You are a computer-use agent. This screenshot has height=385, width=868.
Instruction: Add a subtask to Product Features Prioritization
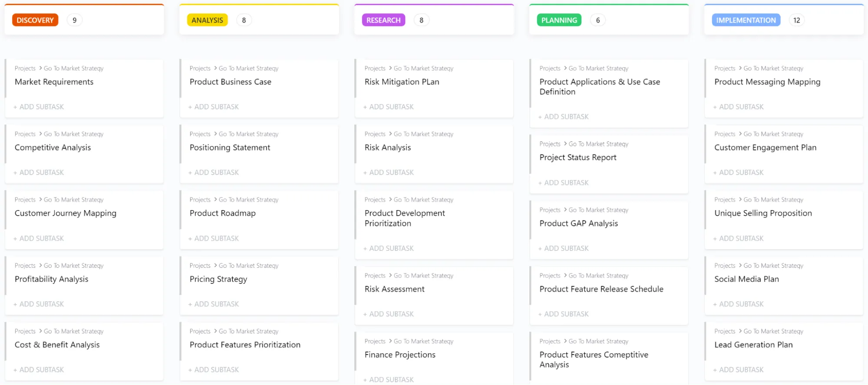click(x=214, y=370)
